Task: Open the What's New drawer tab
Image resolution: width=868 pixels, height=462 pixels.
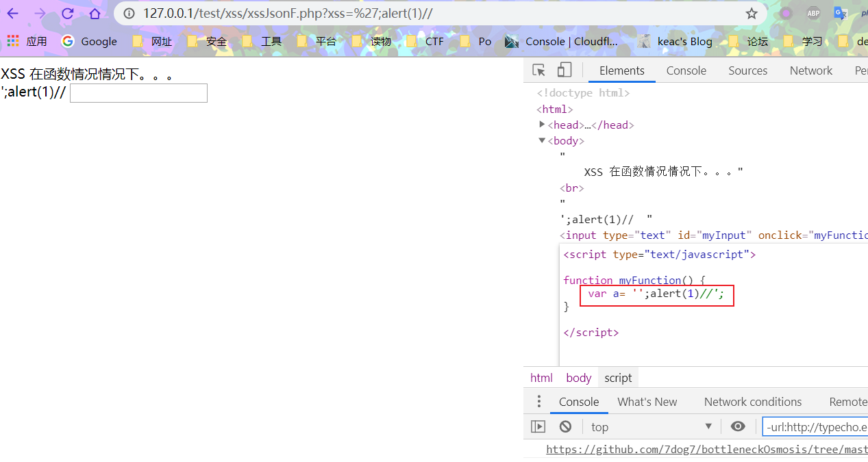Action: click(x=647, y=402)
